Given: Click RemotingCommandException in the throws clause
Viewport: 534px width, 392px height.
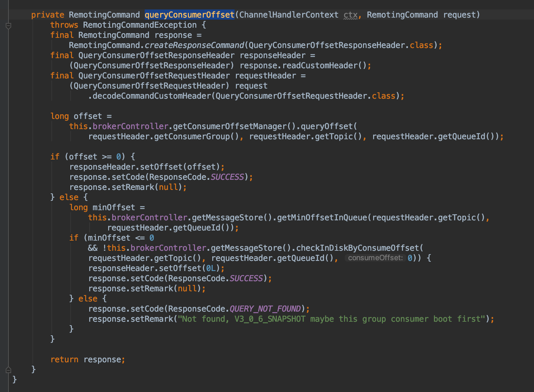Looking at the screenshot, I should click(140, 25).
